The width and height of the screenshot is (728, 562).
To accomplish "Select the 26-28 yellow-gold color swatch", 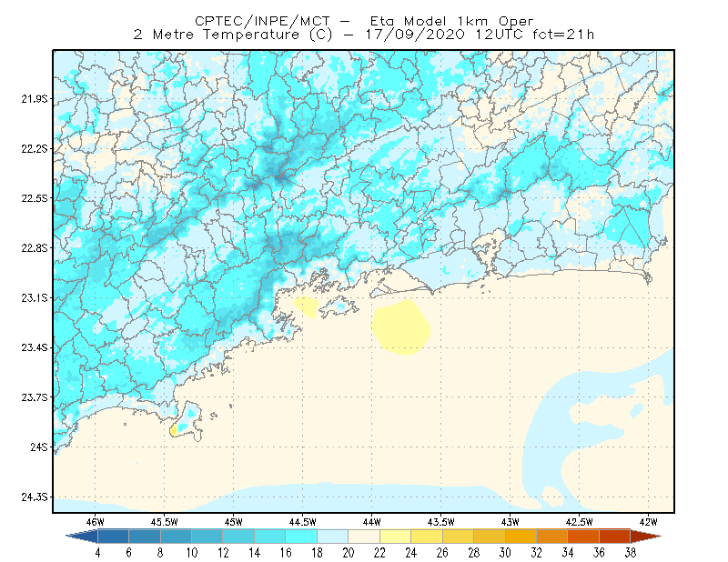I will pyautogui.click(x=459, y=537).
